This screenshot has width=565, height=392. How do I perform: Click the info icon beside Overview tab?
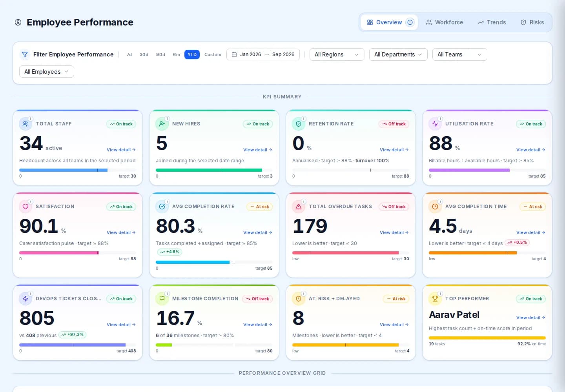(410, 22)
